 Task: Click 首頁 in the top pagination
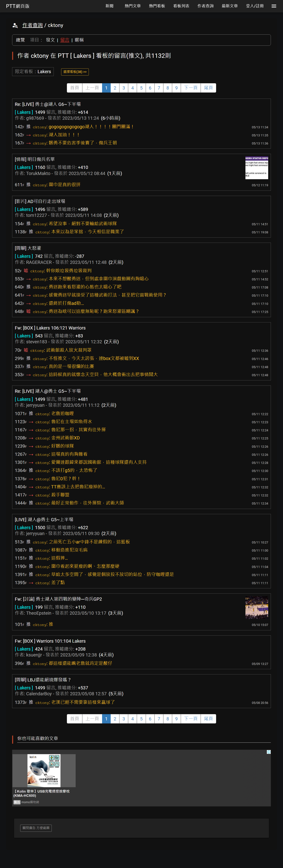pyautogui.click(x=74, y=88)
